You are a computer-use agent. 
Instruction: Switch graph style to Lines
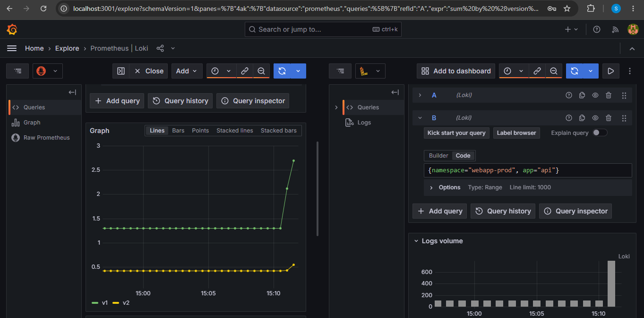(157, 131)
